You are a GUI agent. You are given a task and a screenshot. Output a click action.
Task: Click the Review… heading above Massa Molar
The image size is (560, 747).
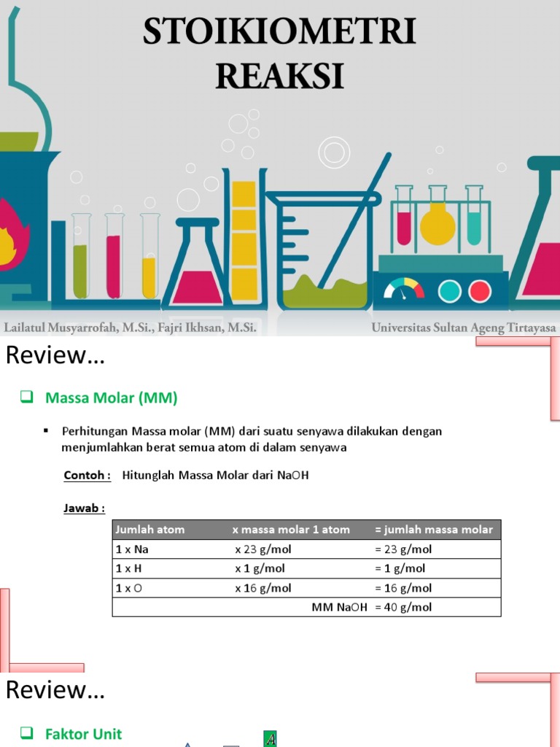pyautogui.click(x=55, y=355)
